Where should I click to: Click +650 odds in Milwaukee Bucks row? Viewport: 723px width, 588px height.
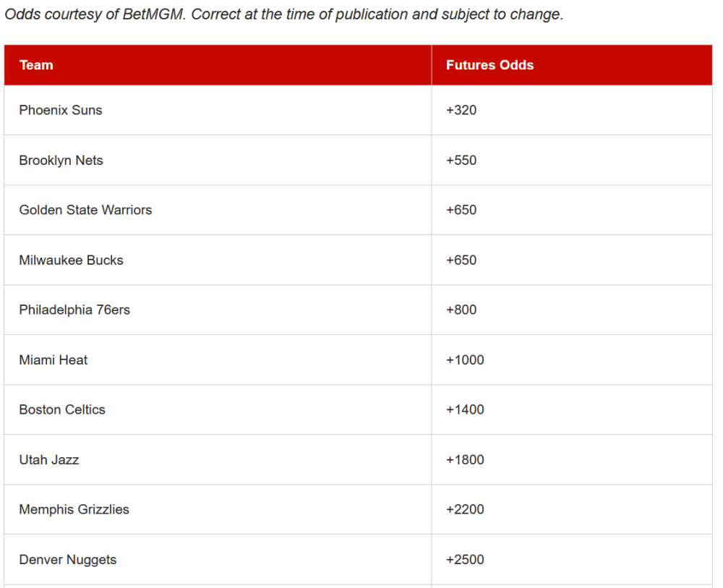(461, 260)
